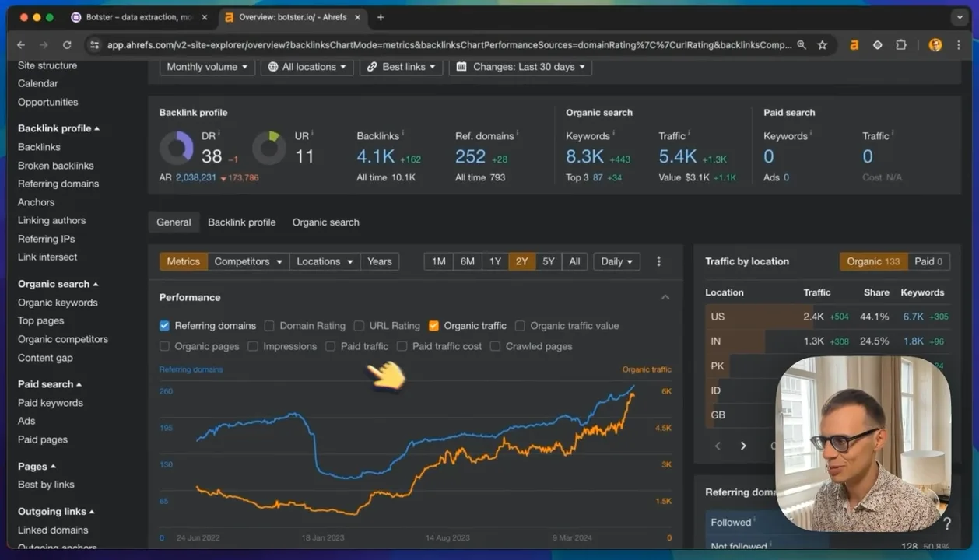This screenshot has width=979, height=560.
Task: Expand the Competitors dropdown in chart toolbar
Action: tap(248, 261)
